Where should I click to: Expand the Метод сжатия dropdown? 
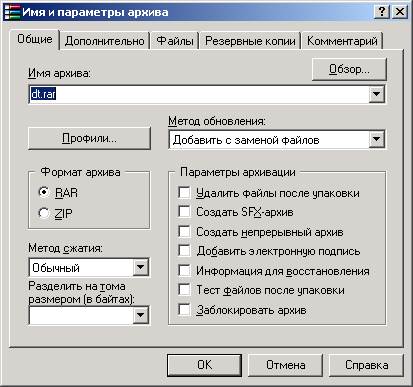tap(141, 267)
